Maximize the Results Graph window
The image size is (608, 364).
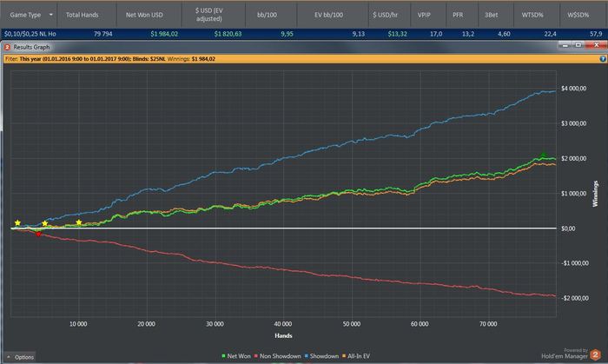click(x=578, y=45)
